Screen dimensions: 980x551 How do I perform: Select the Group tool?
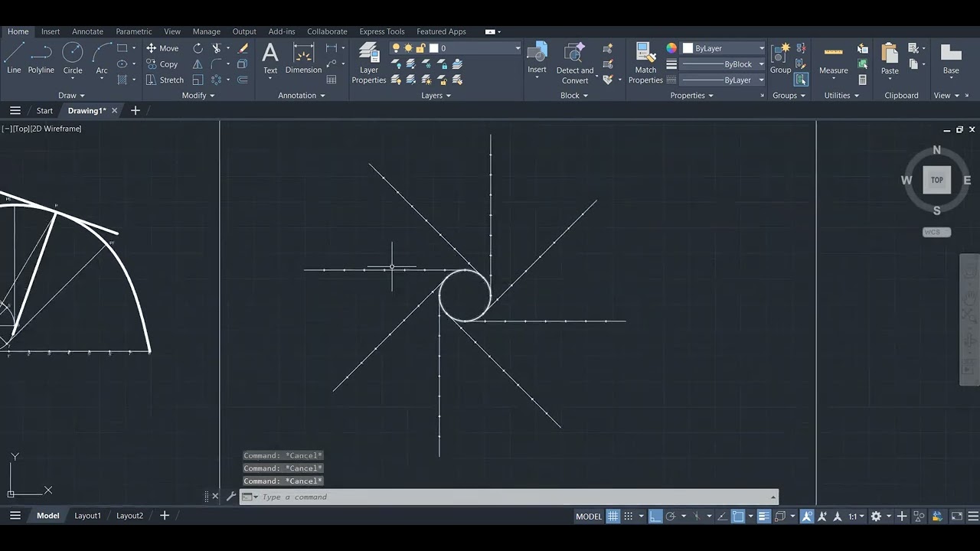pyautogui.click(x=780, y=58)
